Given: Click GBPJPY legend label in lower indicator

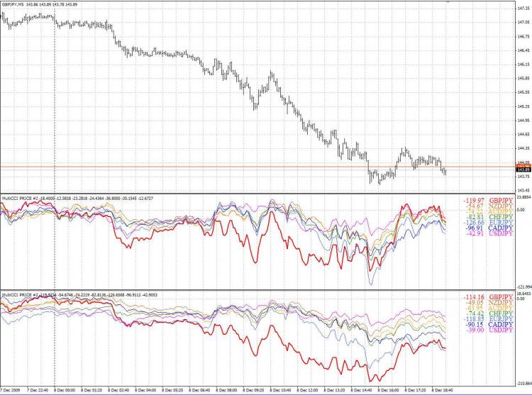Looking at the screenshot, I should [x=500, y=297].
